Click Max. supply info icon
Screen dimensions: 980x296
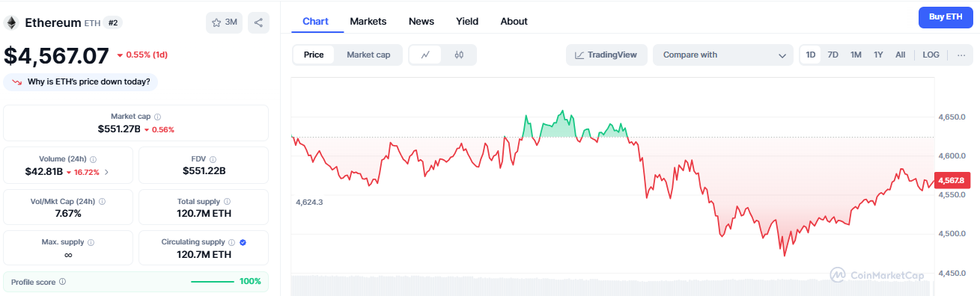pyautogui.click(x=91, y=242)
